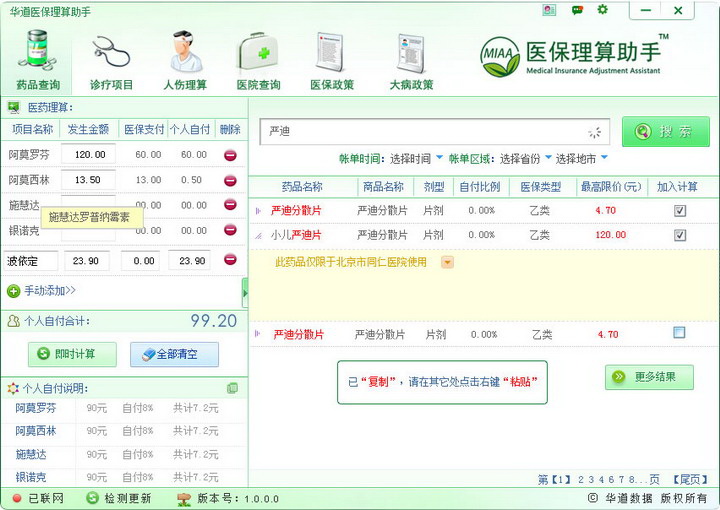Image resolution: width=720 pixels, height=510 pixels.
Task: Click the 严迪 search input field
Action: click(434, 132)
